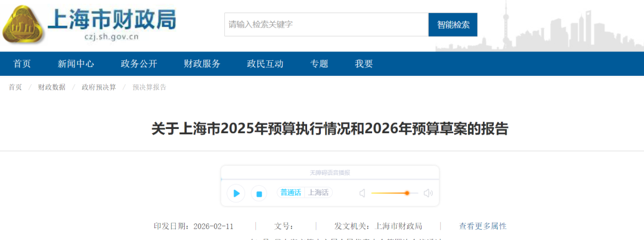Go to 财政数据 breadcrumb link
The width and height of the screenshot is (644, 240).
52,87
